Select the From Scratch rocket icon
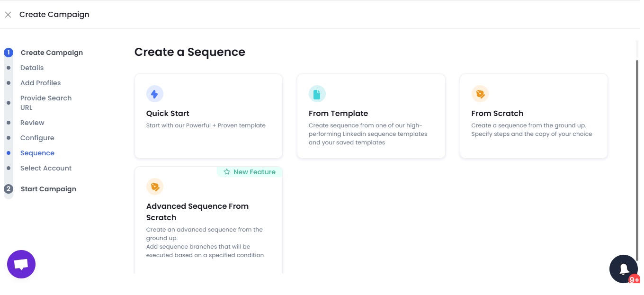Screen dimensions: 644x295 [480, 94]
